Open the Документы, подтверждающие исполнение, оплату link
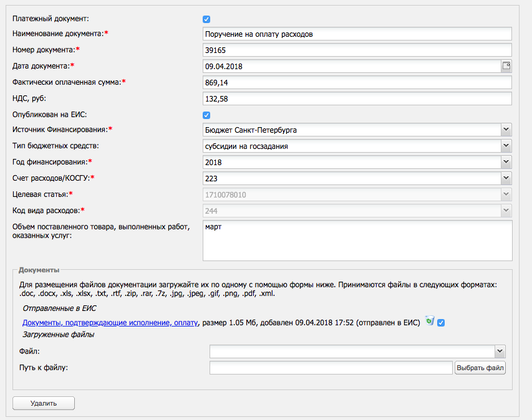 (110, 322)
